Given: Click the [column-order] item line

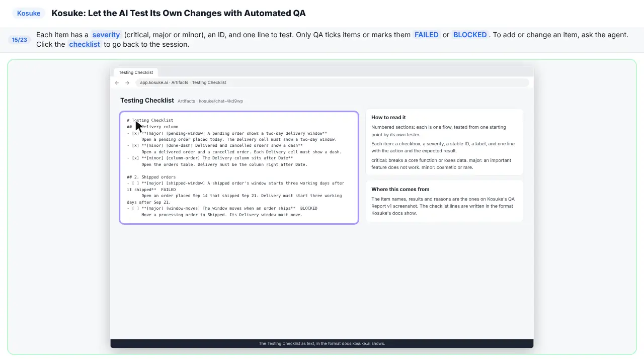Looking at the screenshot, I should [210, 158].
